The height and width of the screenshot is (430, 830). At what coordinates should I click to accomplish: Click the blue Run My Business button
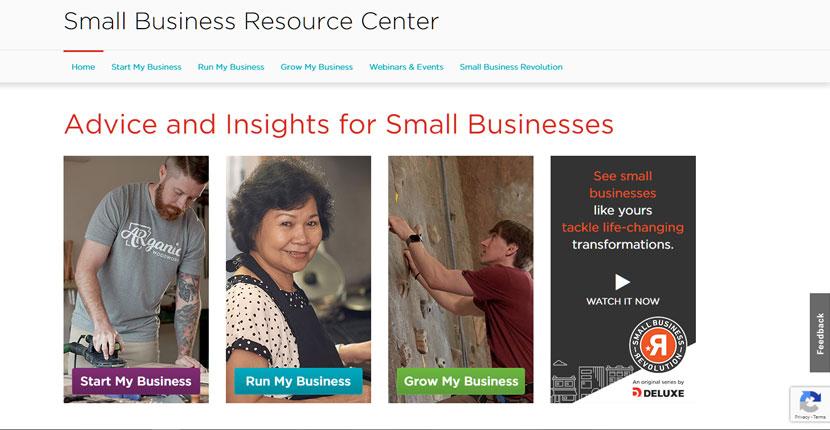tap(298, 381)
